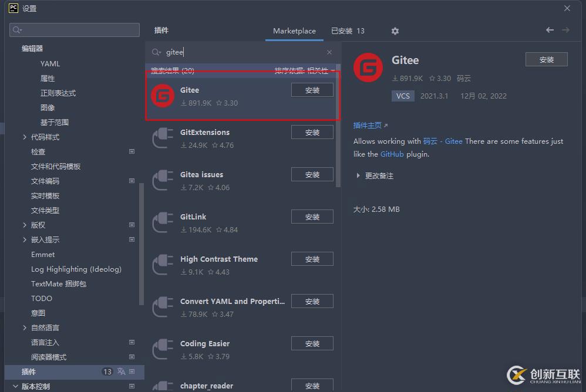Expand the 版权 tree node

pyautogui.click(x=25, y=225)
